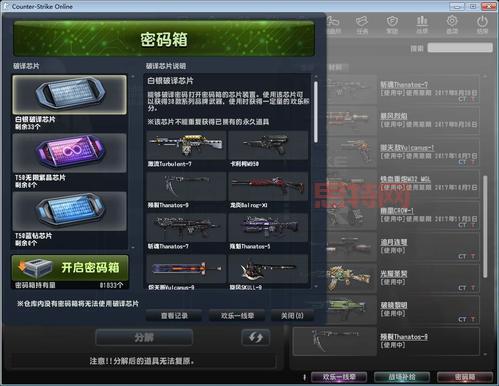Click the inventory list scrollbar thumb

pos(485,227)
